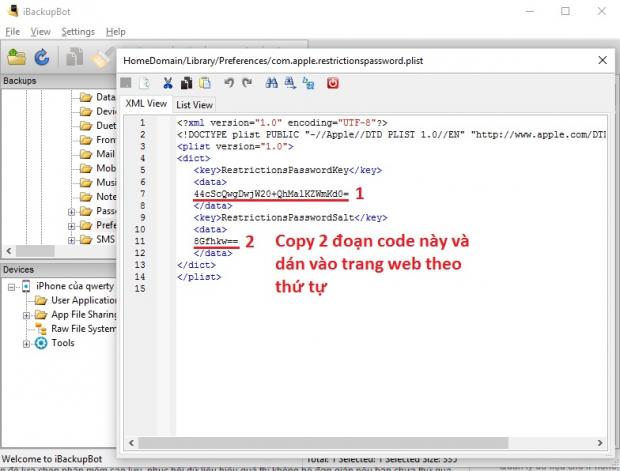Click the red power icon in editor
Image resolution: width=620 pixels, height=471 pixels.
point(333,83)
